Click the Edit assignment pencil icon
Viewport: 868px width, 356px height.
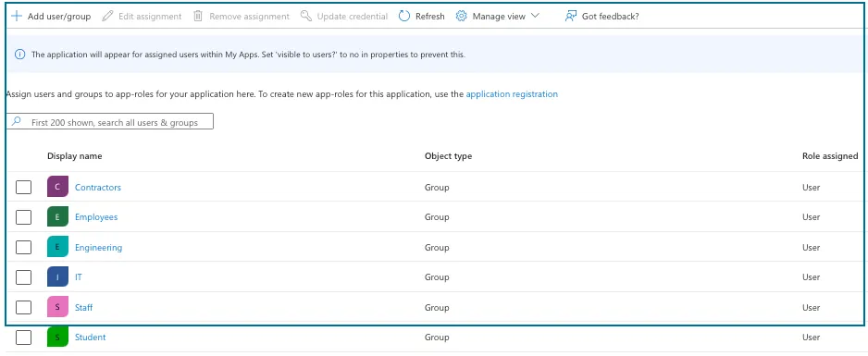[x=107, y=16]
